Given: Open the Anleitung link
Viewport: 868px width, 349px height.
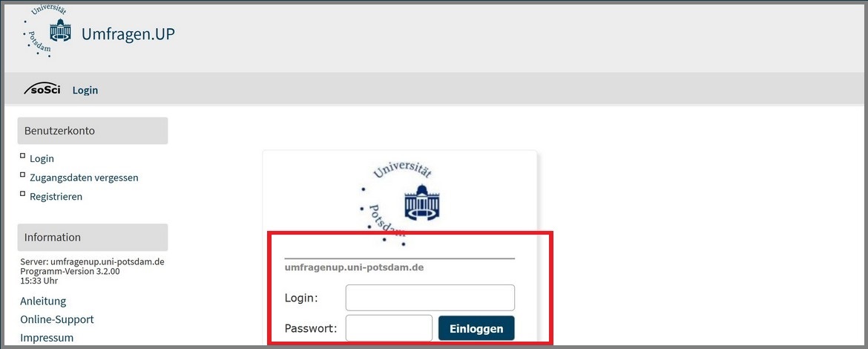Looking at the screenshot, I should coord(43,301).
